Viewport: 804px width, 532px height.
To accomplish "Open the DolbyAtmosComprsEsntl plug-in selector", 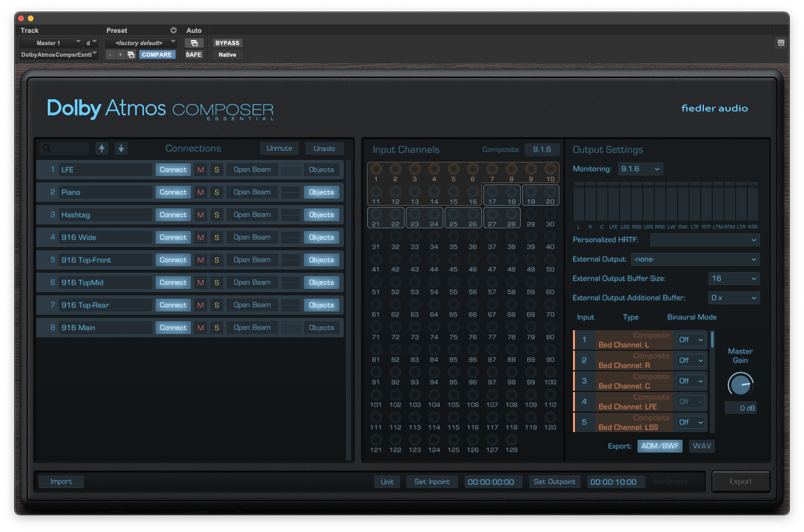I will pyautogui.click(x=59, y=55).
